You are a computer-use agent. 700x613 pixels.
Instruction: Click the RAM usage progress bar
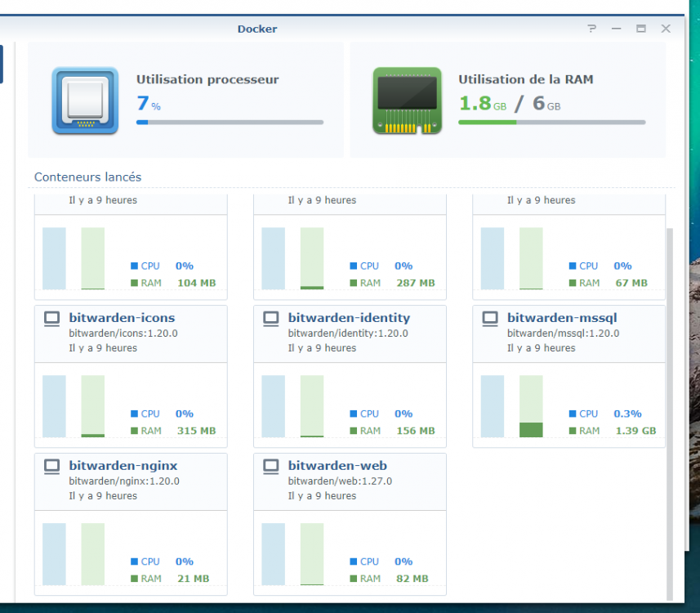pyautogui.click(x=551, y=123)
